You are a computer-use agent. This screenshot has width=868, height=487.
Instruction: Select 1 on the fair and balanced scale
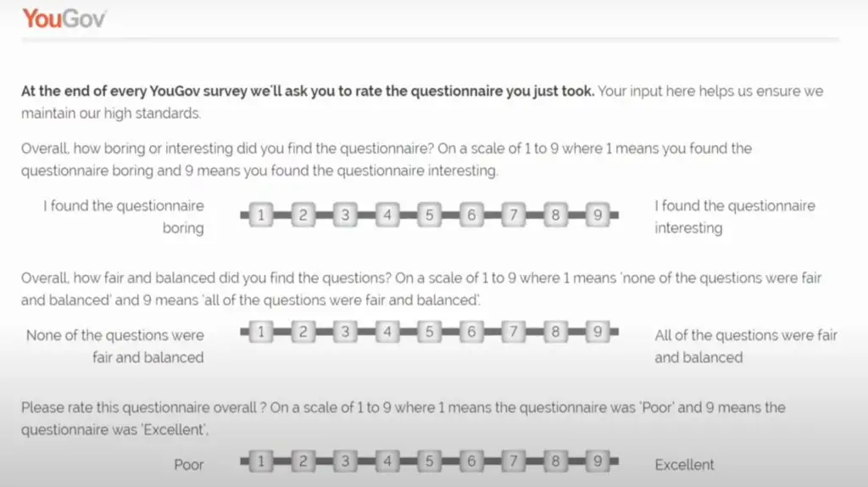tap(261, 332)
